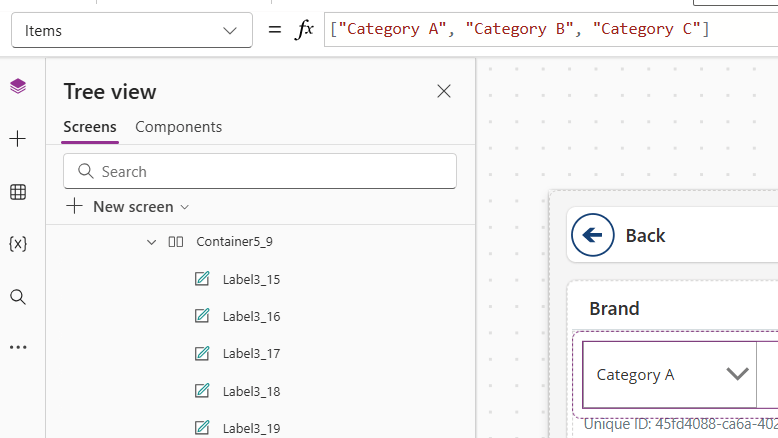Click the Back arrow icon on canvas
This screenshot has width=778, height=438.
pos(593,235)
